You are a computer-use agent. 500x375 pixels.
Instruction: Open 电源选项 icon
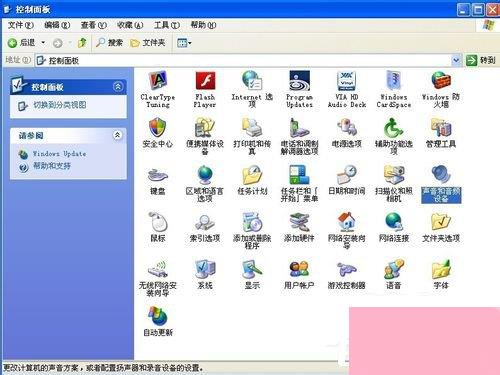(x=347, y=128)
